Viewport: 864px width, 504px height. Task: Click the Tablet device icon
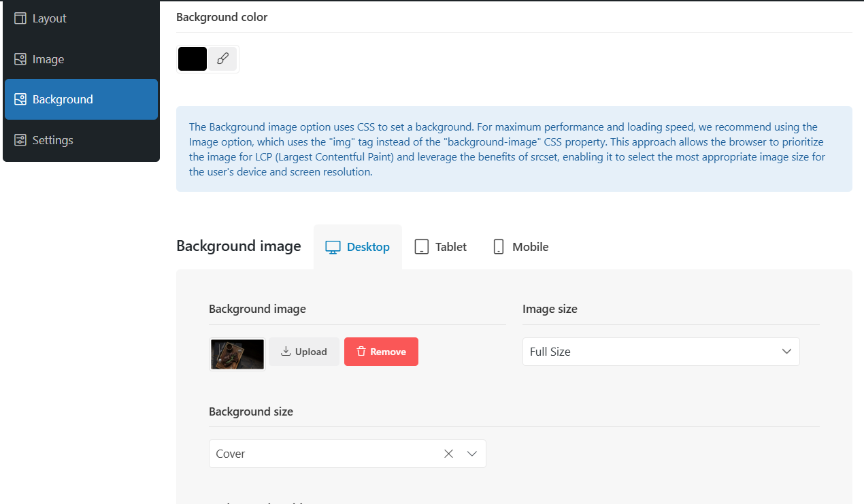click(422, 247)
